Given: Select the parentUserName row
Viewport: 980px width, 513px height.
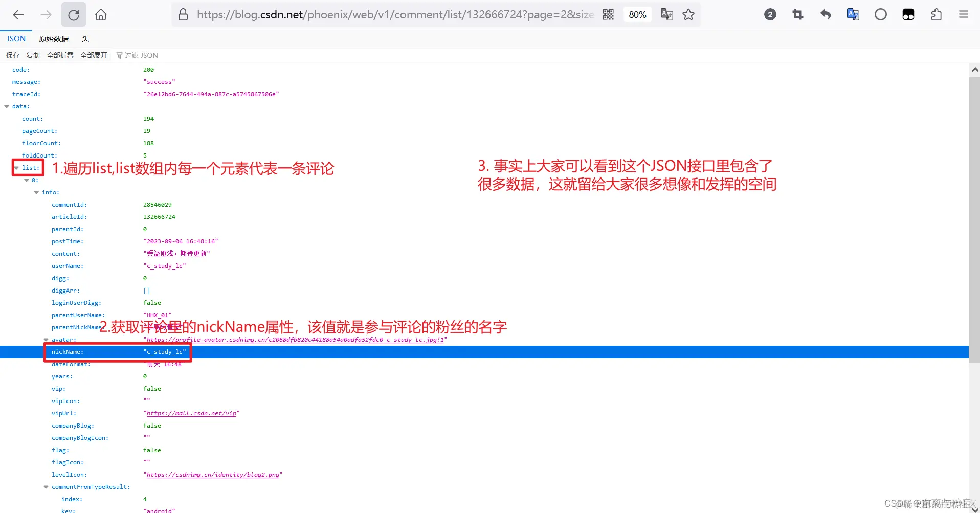Looking at the screenshot, I should (484, 315).
